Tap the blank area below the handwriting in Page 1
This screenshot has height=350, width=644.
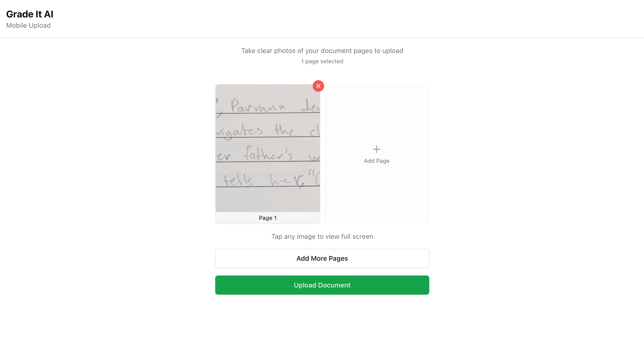(268, 200)
